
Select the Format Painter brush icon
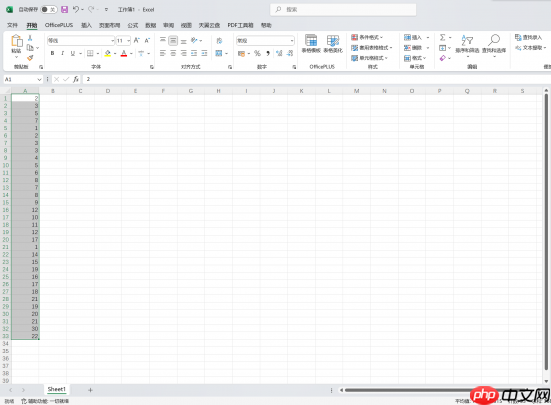[x=30, y=58]
